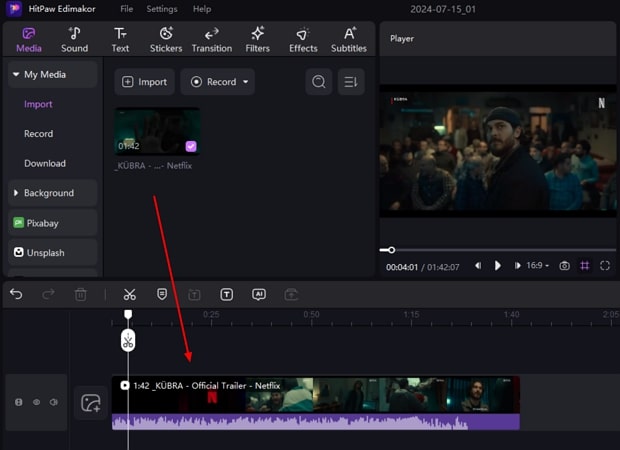Click the purple audio waveform of clip

tap(316, 422)
